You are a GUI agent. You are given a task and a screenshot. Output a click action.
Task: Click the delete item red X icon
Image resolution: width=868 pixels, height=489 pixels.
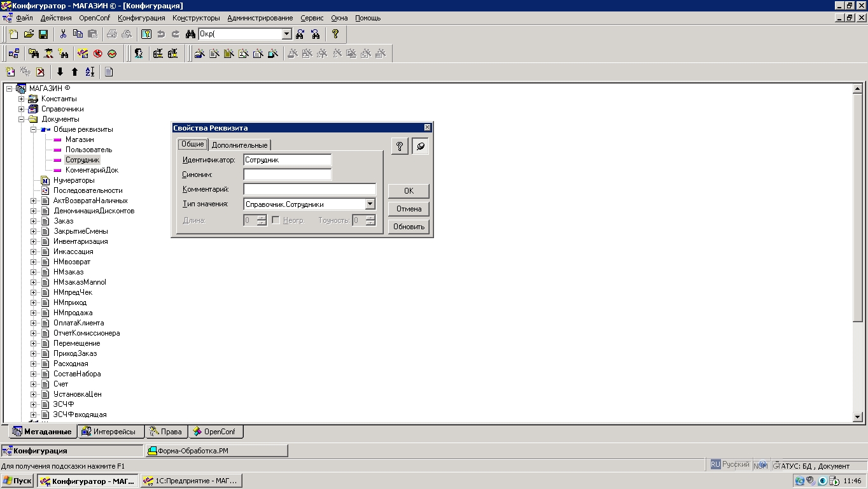40,72
